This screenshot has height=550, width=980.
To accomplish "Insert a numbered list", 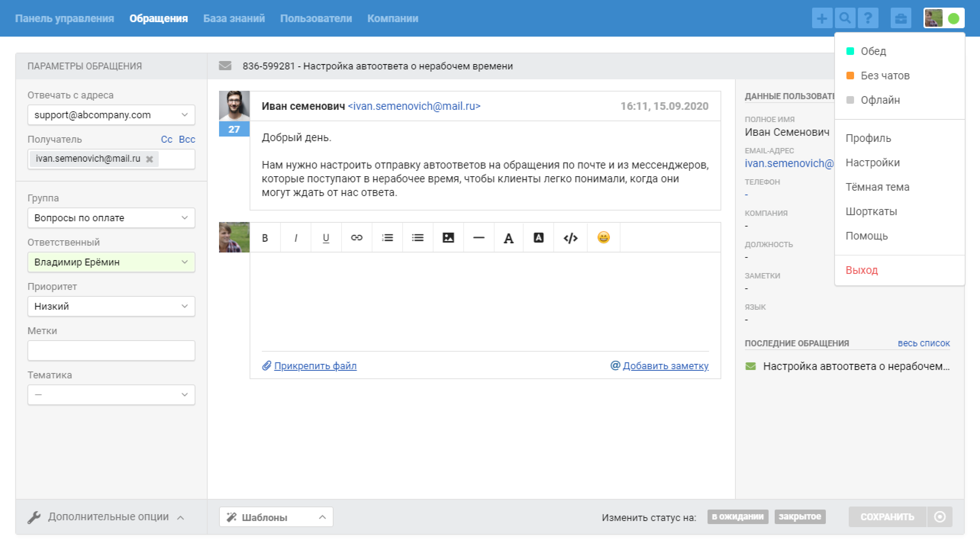I will [x=387, y=238].
